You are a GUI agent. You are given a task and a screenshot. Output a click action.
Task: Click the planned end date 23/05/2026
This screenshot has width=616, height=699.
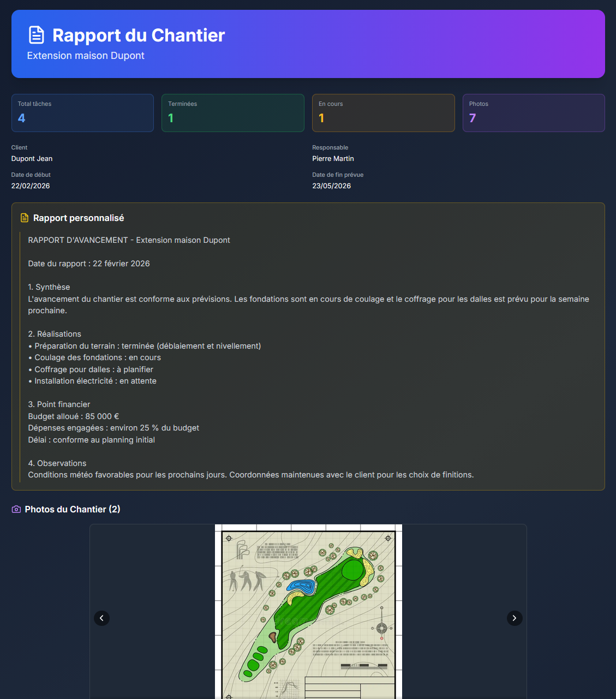coord(331,186)
